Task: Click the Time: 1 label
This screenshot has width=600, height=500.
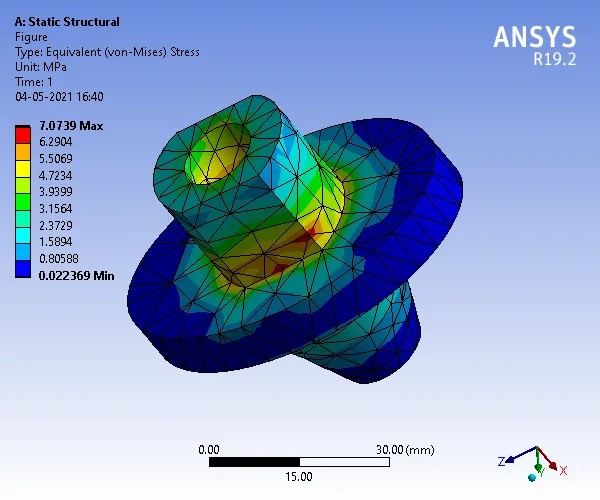Action: pyautogui.click(x=34, y=82)
